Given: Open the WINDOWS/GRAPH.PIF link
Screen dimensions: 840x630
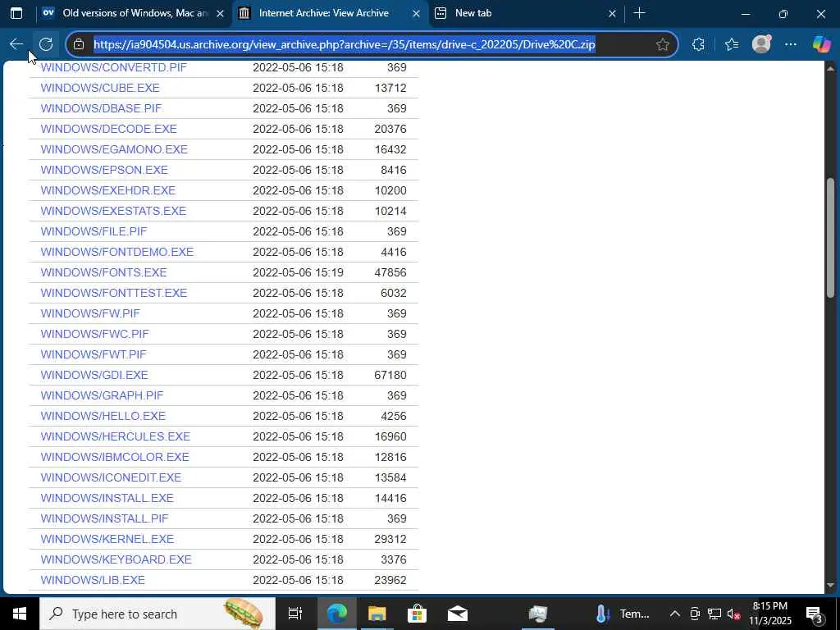Looking at the screenshot, I should (103, 395).
